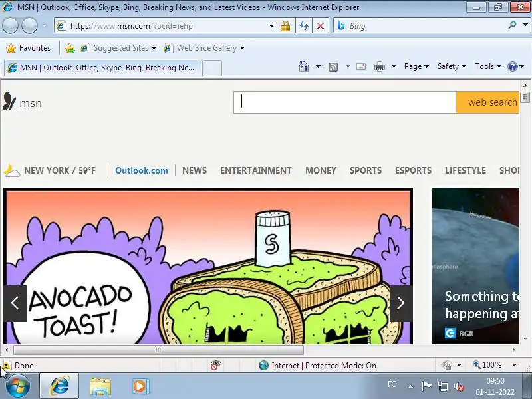This screenshot has height=399, width=532.
Task: Open search provider options dropdown
Action: point(525,25)
